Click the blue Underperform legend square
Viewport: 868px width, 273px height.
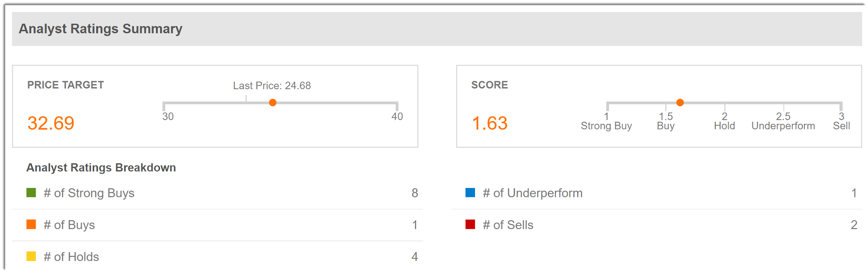pyautogui.click(x=470, y=193)
